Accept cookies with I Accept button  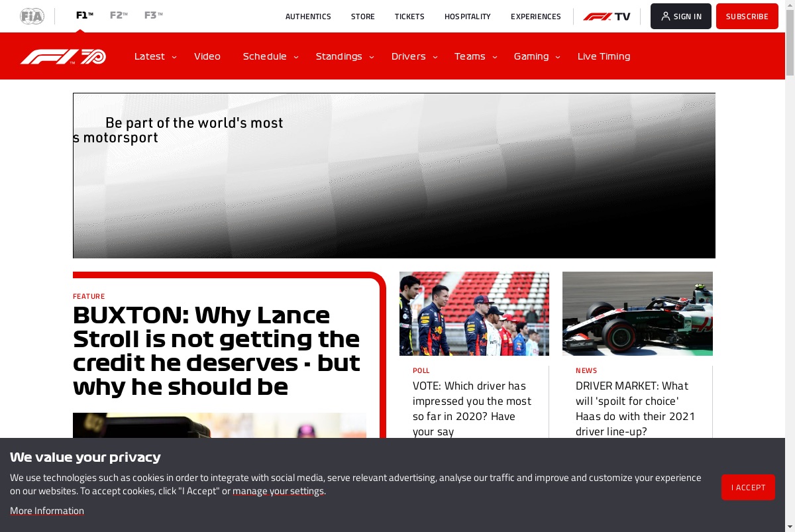[748, 487]
